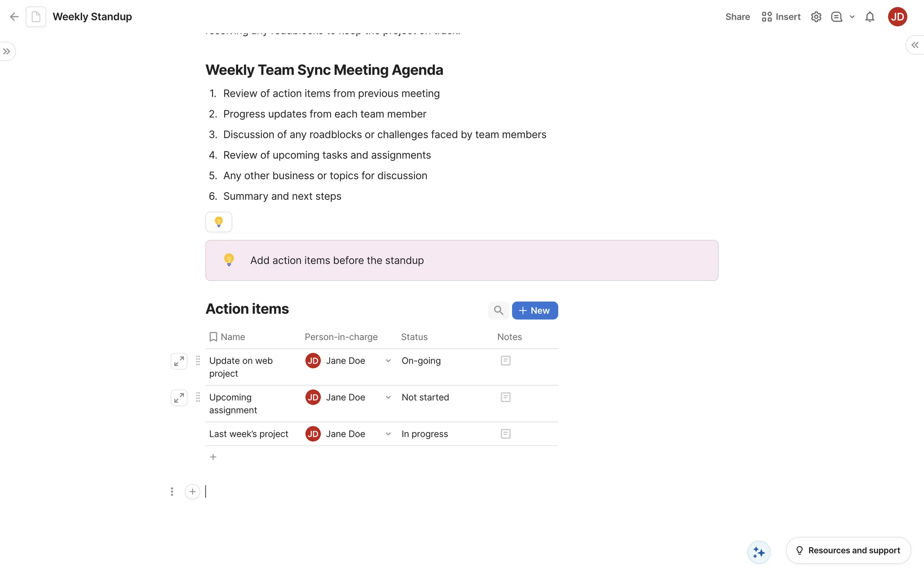
Task: Open the AI assistant sparkle icon
Action: pyautogui.click(x=759, y=552)
